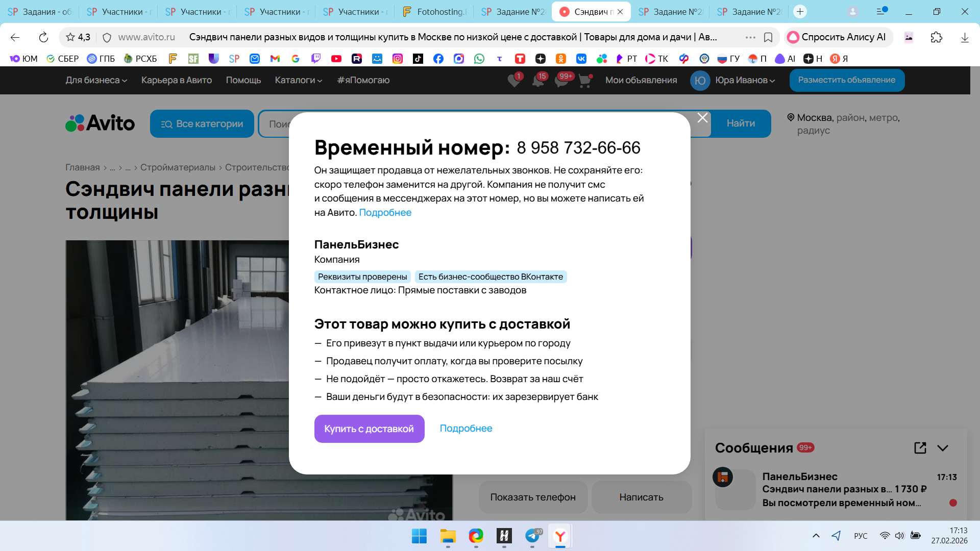
Task: Open the VK bookmark icon
Action: click(581, 59)
